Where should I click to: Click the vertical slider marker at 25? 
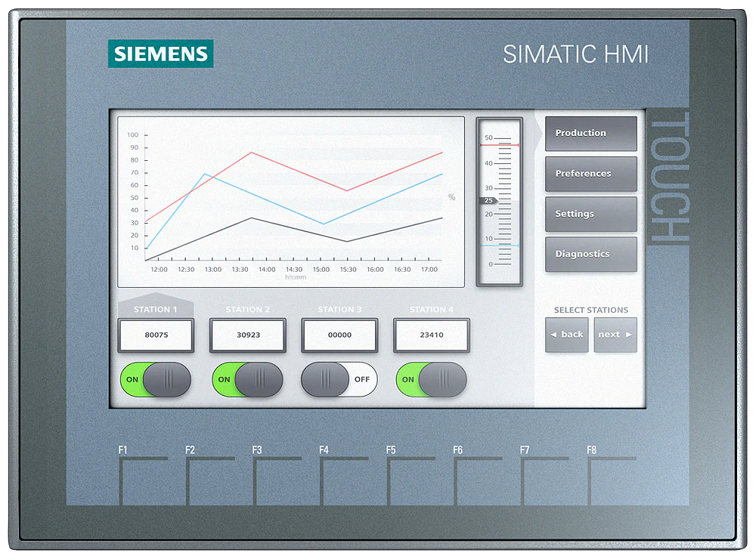[x=490, y=202]
